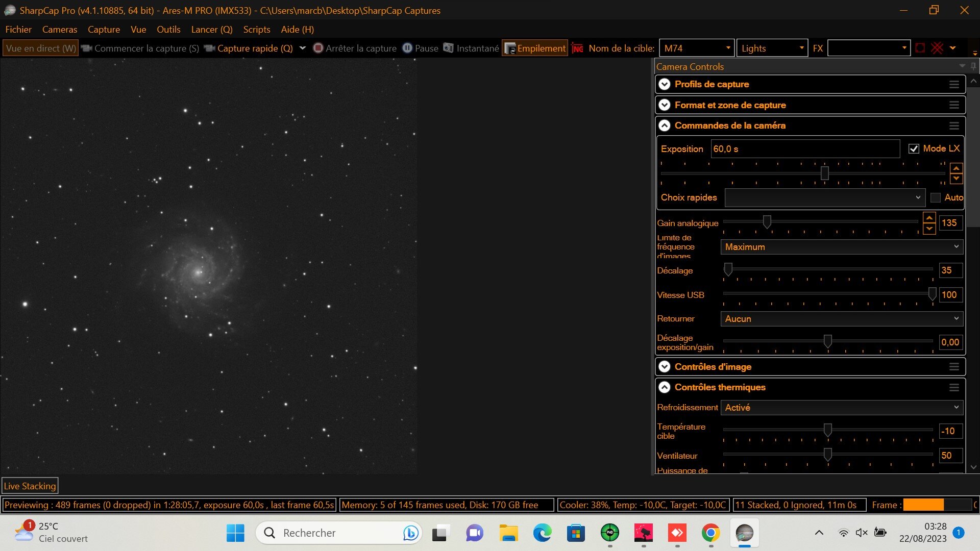The image size is (980, 551).
Task: Click the Vitesse USB slider handle
Action: pos(932,293)
